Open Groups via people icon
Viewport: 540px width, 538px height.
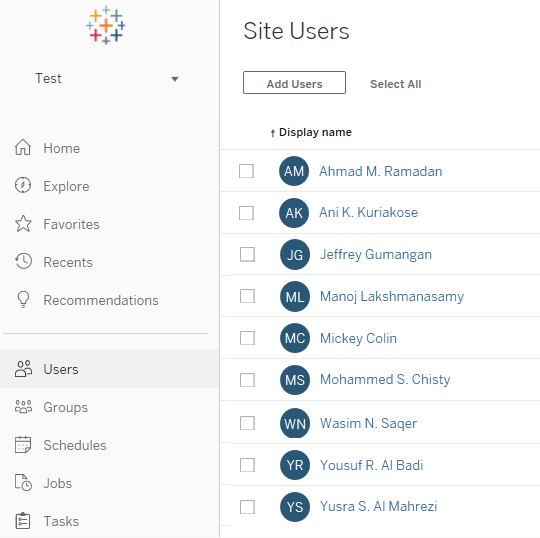click(x=23, y=407)
